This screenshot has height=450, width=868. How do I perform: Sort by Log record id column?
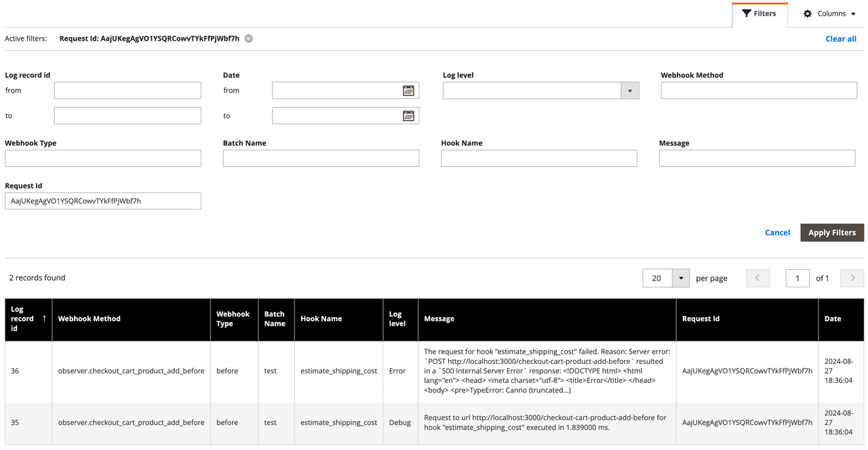click(x=28, y=319)
